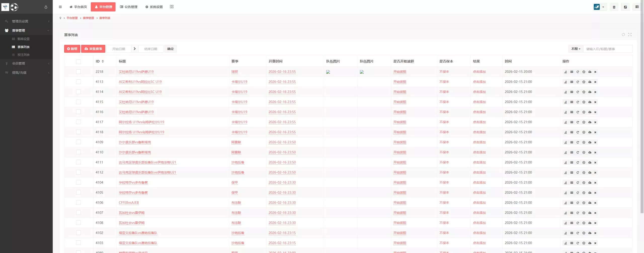Toggle fullscreen for the 赛事列表 panel
644x253 pixels.
pos(630,35)
